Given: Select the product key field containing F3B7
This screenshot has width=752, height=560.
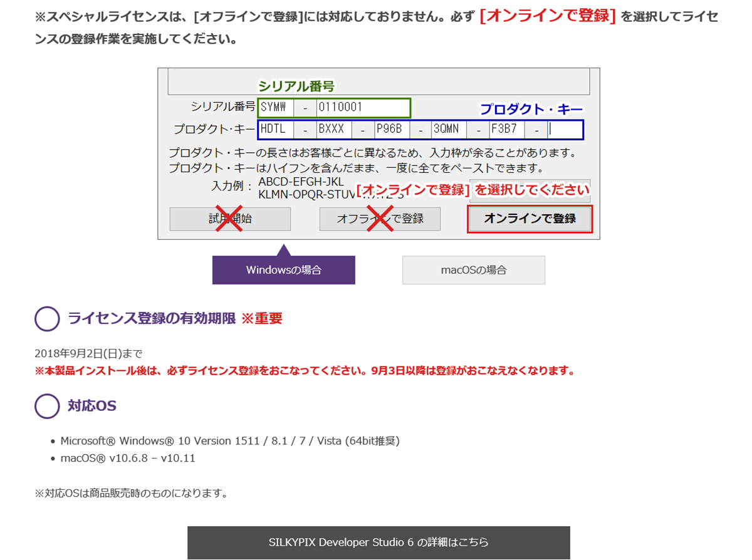Looking at the screenshot, I should point(508,130).
